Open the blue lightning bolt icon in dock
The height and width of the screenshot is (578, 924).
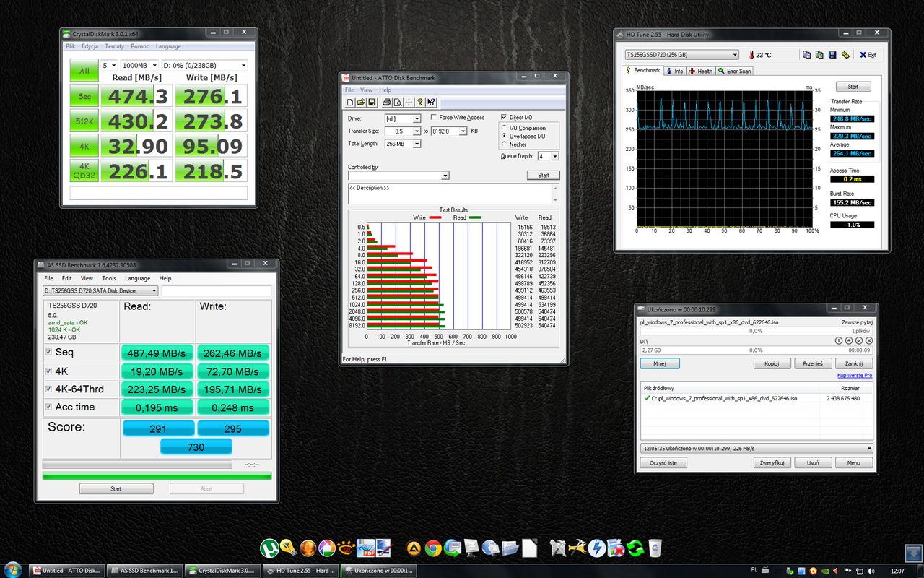596,548
